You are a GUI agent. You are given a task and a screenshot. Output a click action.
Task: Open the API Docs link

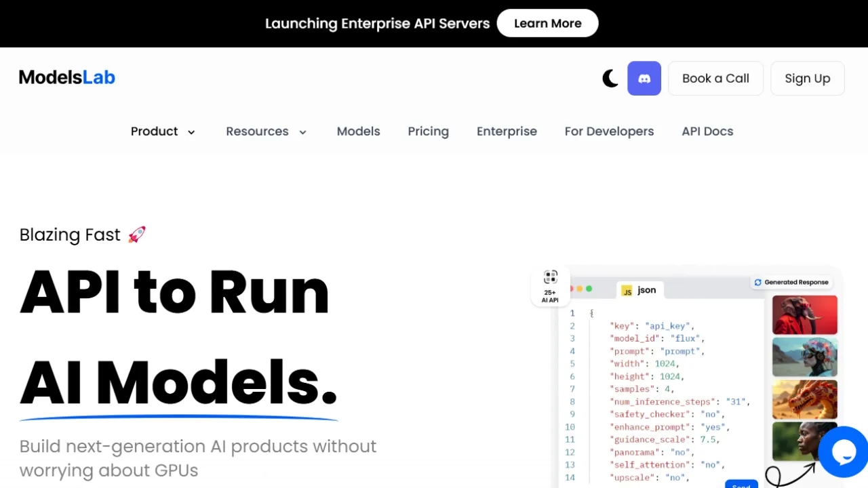(x=707, y=131)
